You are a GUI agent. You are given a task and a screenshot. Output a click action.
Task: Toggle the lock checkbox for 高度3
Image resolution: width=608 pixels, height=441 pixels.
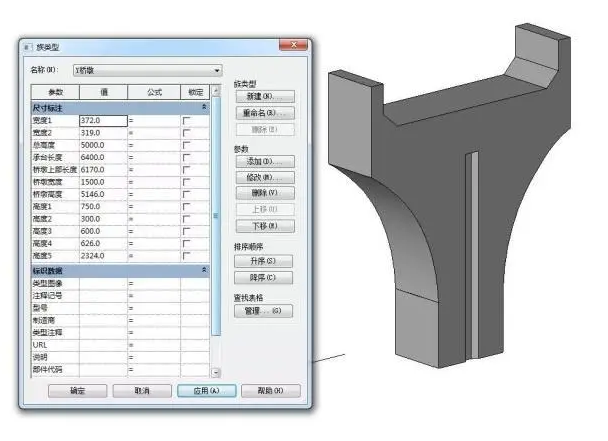(187, 232)
